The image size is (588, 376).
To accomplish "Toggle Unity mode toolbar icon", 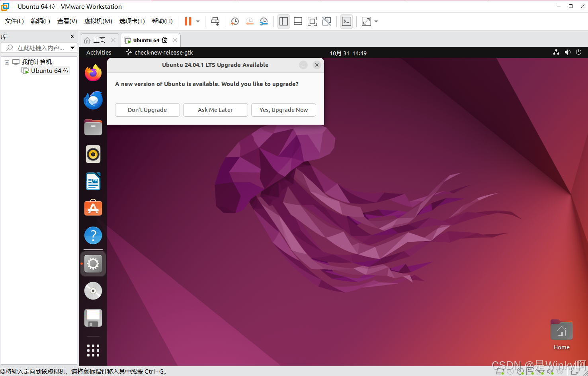I will click(327, 22).
